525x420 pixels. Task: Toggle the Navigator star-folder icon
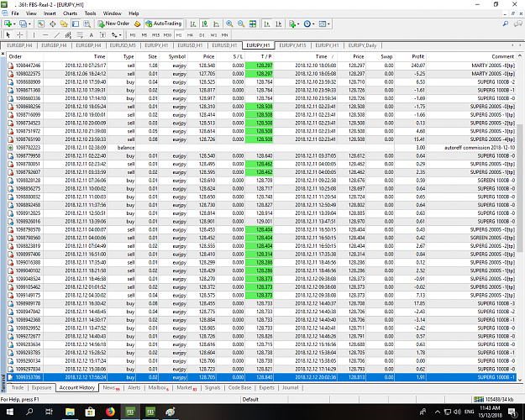coord(64,24)
